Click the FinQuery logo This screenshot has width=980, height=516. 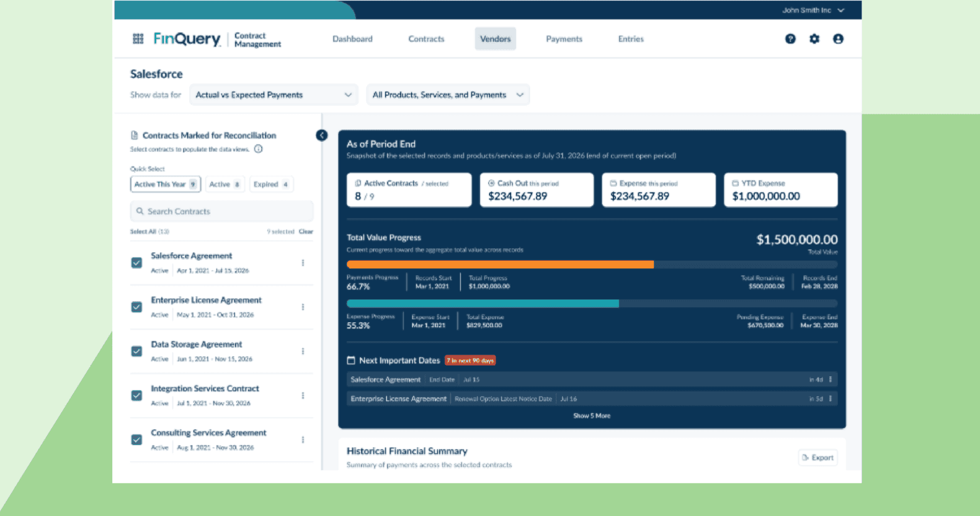[x=187, y=39]
